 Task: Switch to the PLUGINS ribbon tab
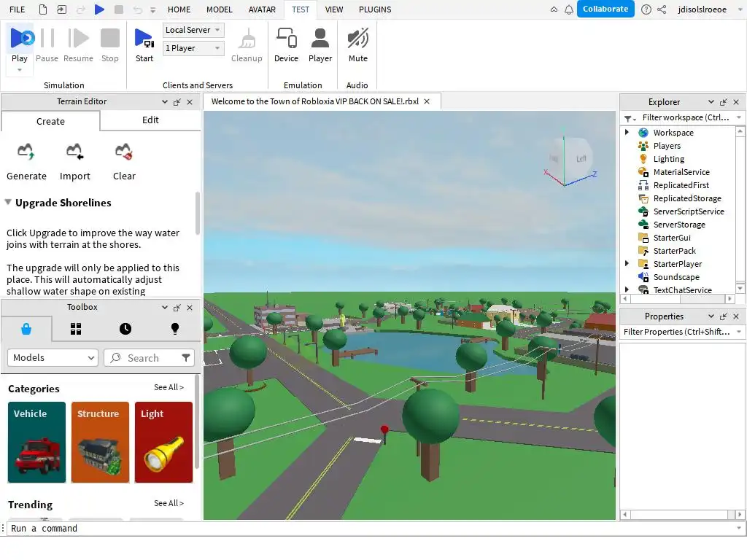[375, 9]
